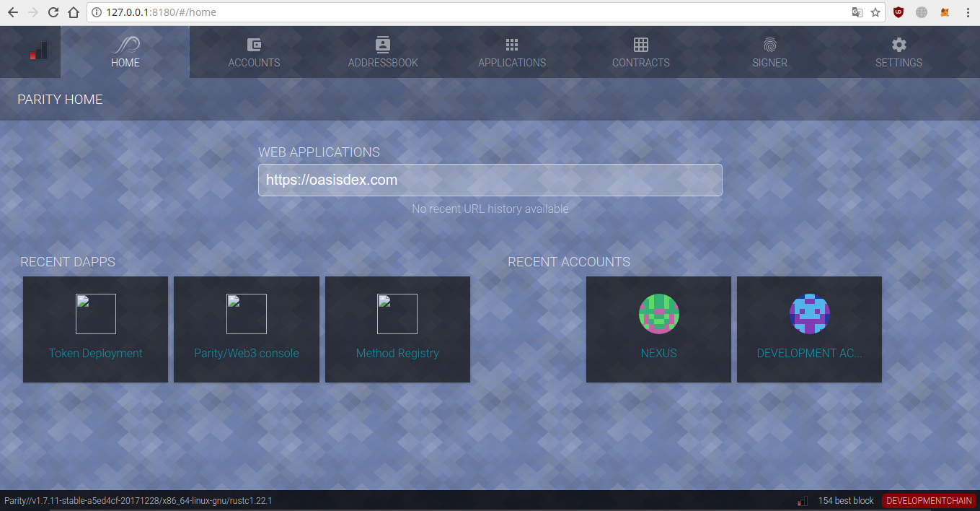Click the Parity logo icon top-left

(38, 51)
